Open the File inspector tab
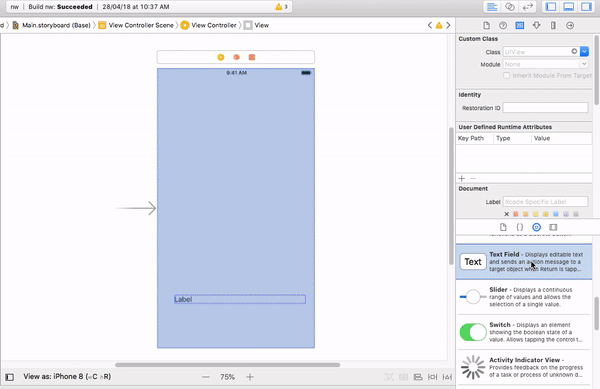Viewport: 600px width, 389px height. (486, 25)
